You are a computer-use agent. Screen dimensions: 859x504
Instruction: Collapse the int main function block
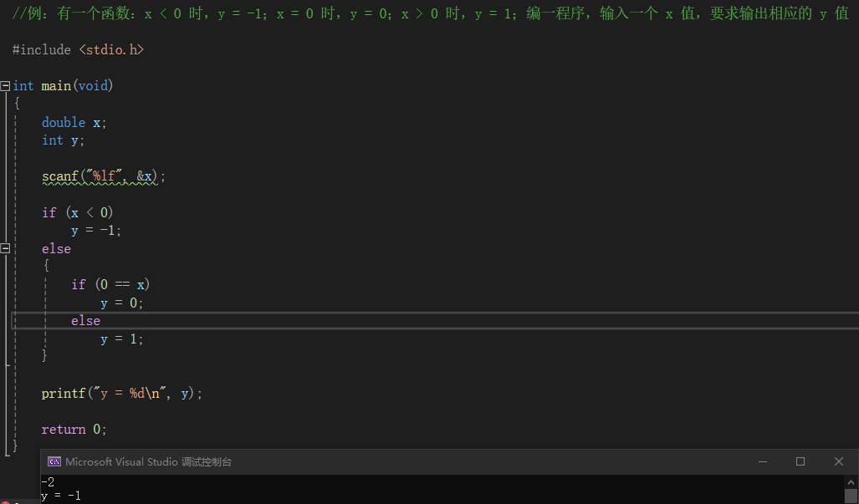coord(6,86)
